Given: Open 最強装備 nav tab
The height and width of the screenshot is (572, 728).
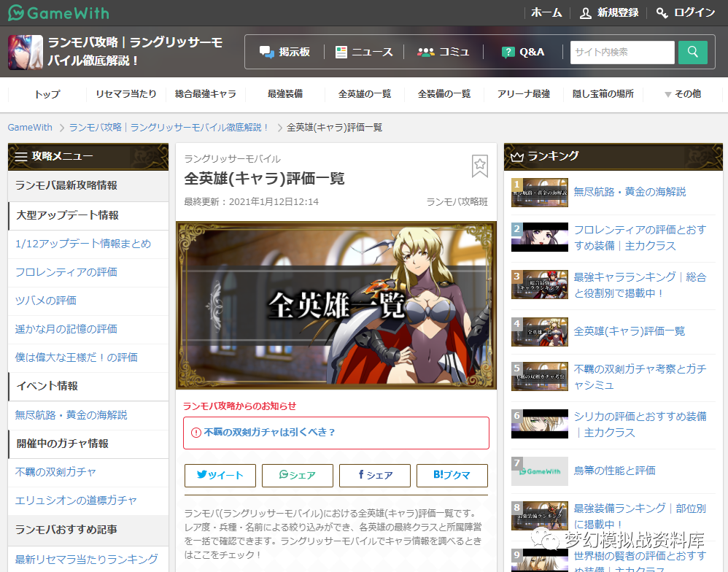Looking at the screenshot, I should tap(285, 94).
